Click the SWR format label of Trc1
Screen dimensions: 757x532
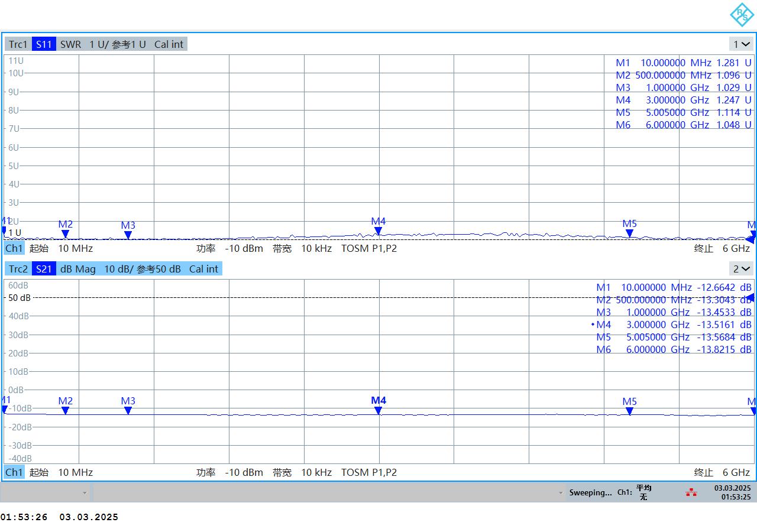coord(70,44)
